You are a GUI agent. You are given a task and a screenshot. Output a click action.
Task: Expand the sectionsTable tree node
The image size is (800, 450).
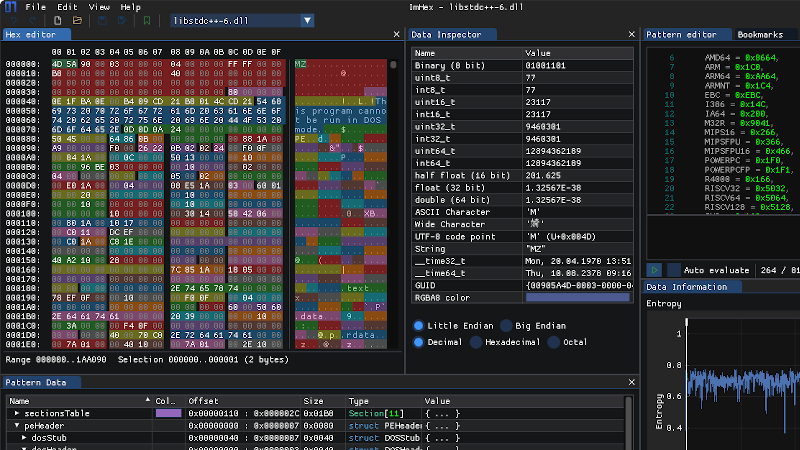click(17, 413)
